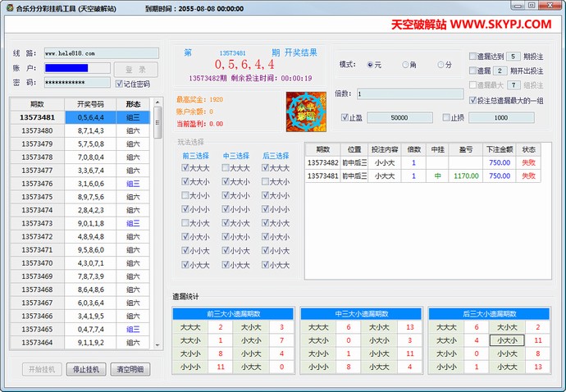Click the 止盈 amount field showing 50000
This screenshot has height=392, width=566.
pos(399,118)
